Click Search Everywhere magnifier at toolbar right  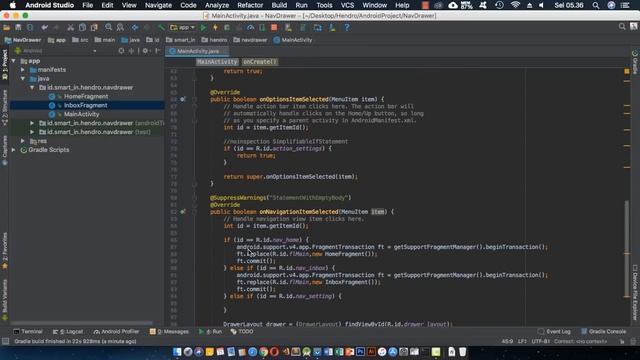(x=622, y=27)
